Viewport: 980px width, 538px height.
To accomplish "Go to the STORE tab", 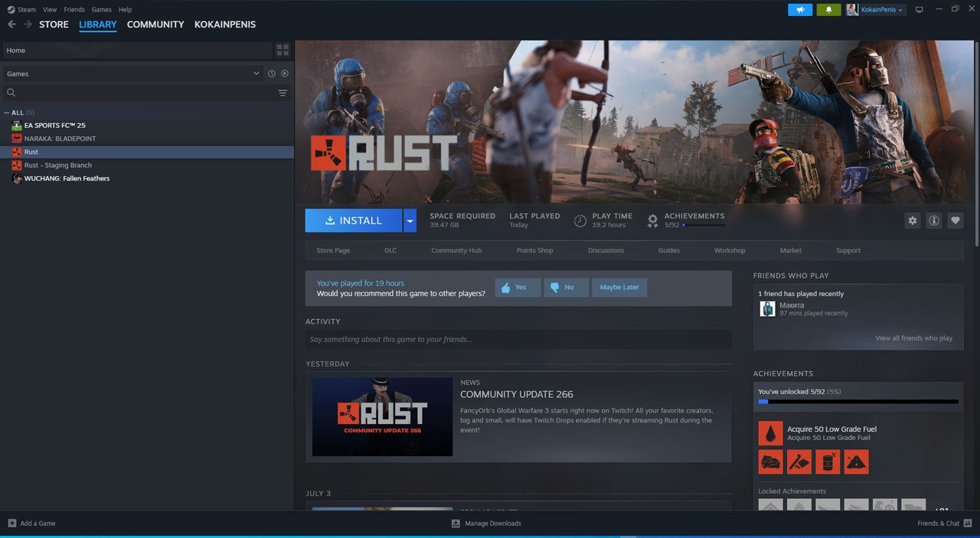I will [54, 24].
